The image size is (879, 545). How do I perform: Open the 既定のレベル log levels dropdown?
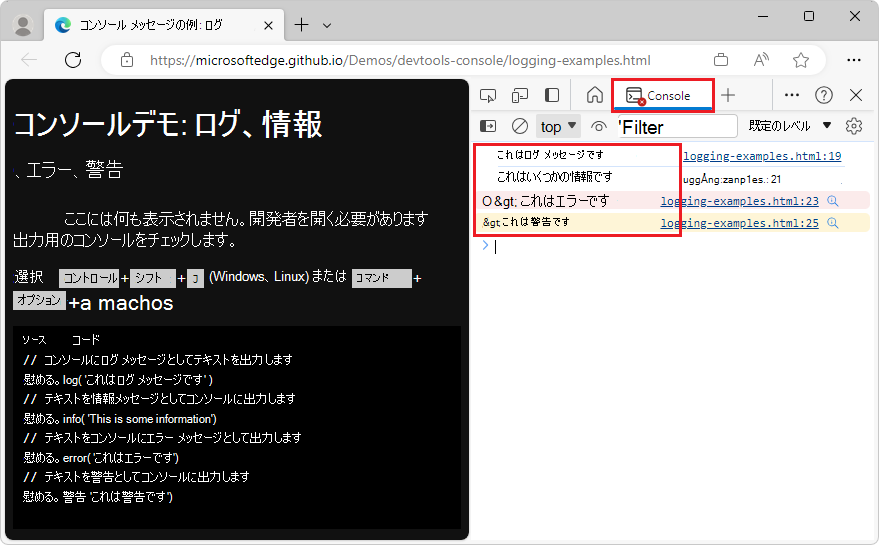click(789, 126)
